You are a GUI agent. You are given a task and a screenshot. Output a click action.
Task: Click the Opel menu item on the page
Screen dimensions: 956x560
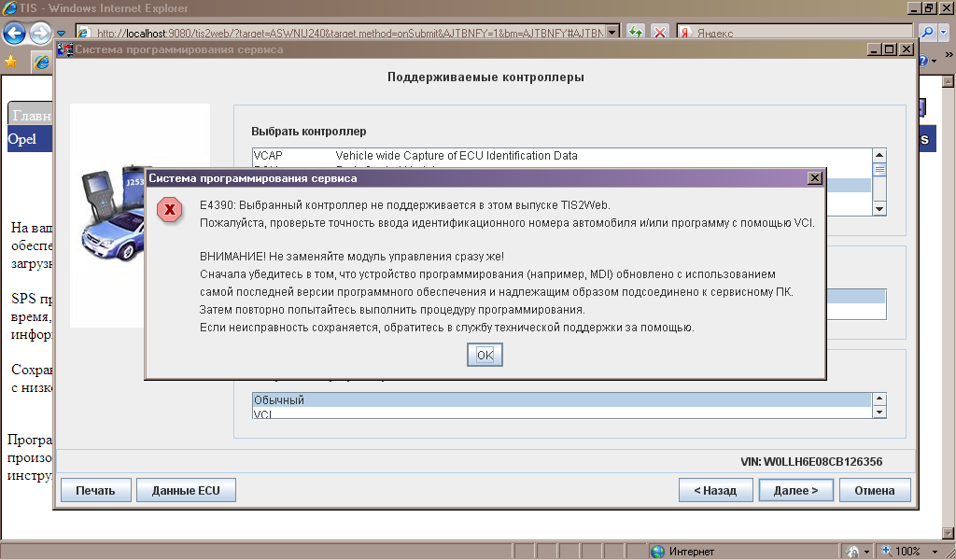pyautogui.click(x=22, y=139)
